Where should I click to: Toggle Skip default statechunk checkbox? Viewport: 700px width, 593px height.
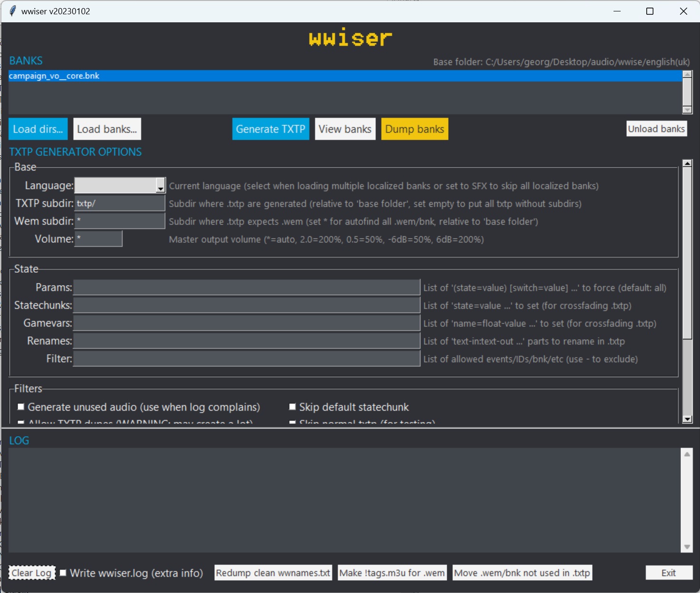pos(293,407)
